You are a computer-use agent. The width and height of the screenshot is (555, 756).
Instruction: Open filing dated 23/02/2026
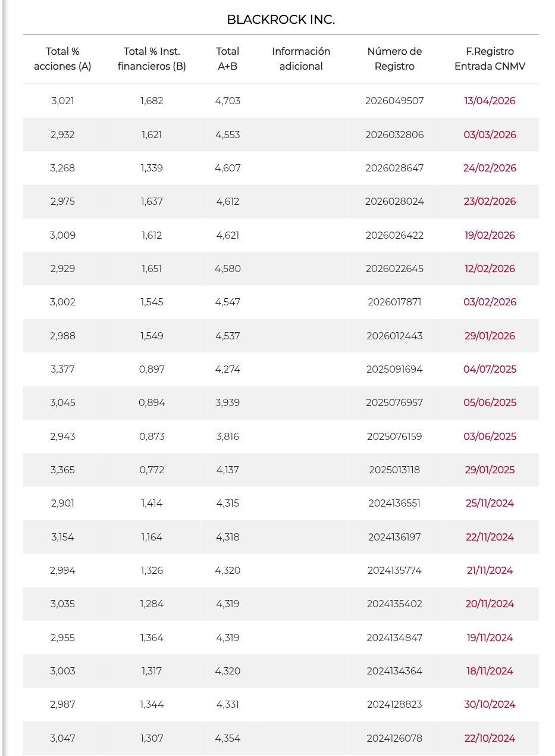tap(490, 201)
